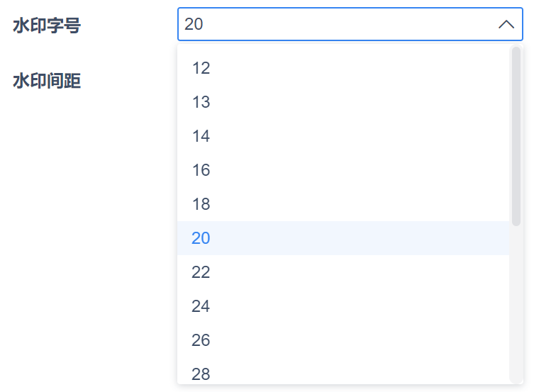Click the 水印间距 label

[x=47, y=81]
